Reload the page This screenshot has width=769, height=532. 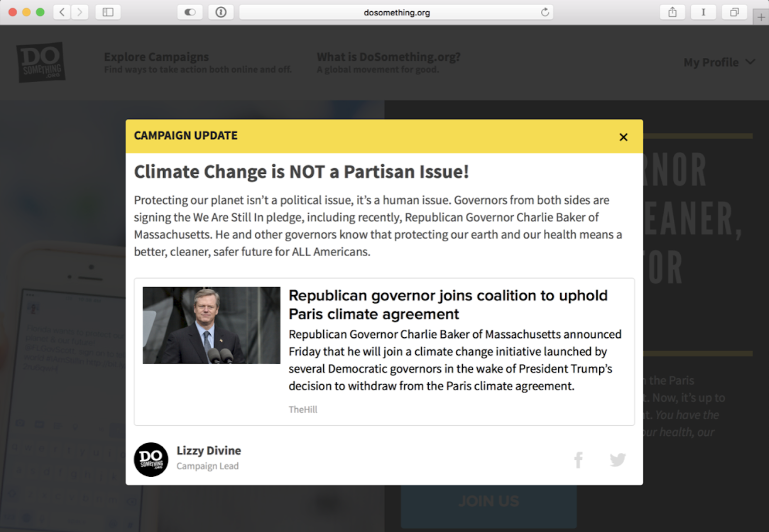coord(545,12)
